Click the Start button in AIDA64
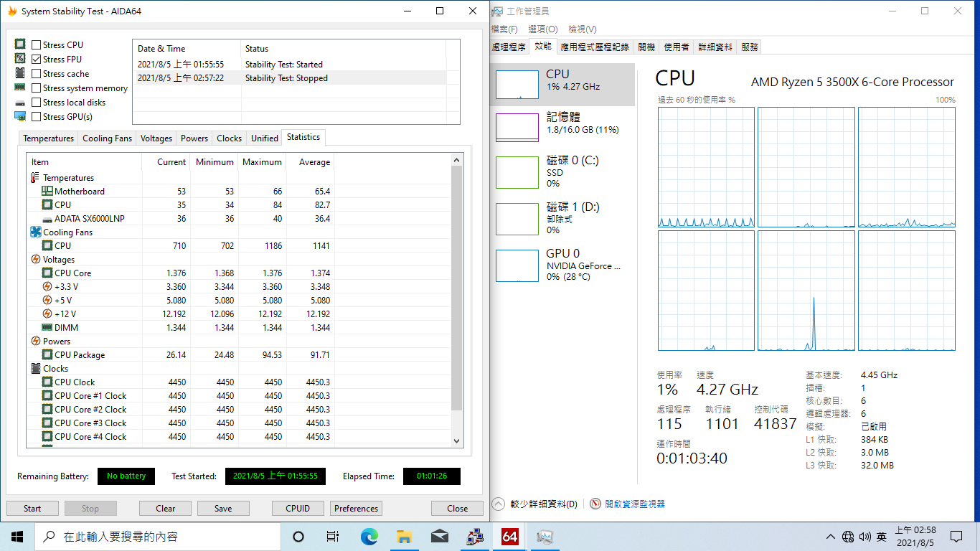Image resolution: width=980 pixels, height=551 pixels. click(x=32, y=508)
